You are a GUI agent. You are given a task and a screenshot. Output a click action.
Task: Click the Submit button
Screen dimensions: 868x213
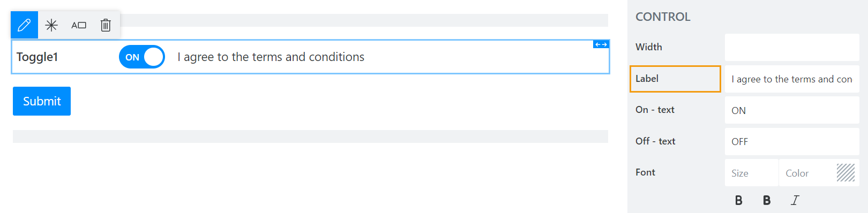[x=42, y=101]
